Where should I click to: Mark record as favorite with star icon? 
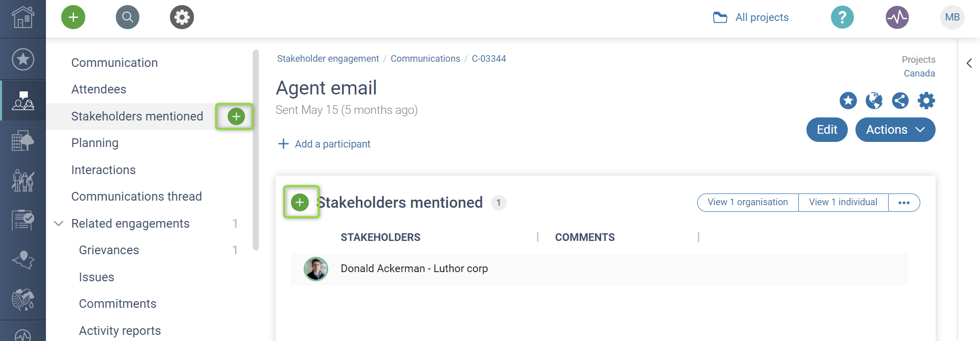pyautogui.click(x=848, y=101)
